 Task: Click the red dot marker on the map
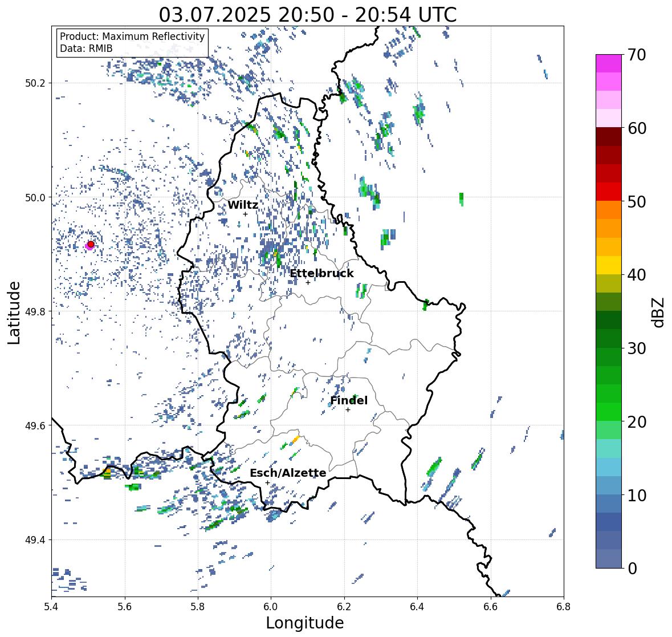91,244
